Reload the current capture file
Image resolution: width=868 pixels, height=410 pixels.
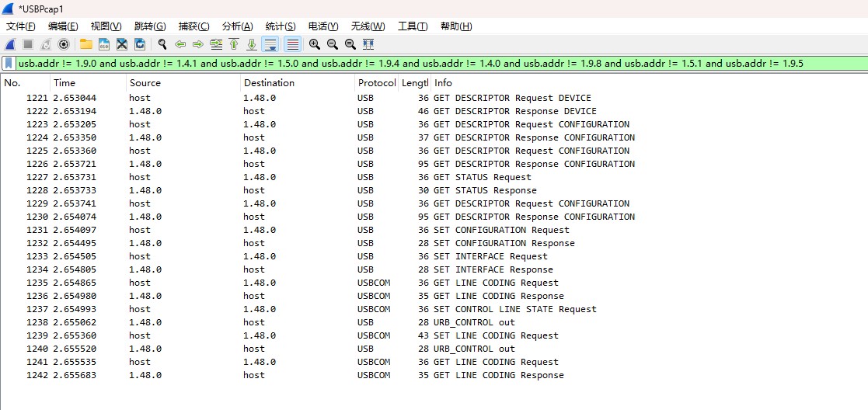point(140,44)
